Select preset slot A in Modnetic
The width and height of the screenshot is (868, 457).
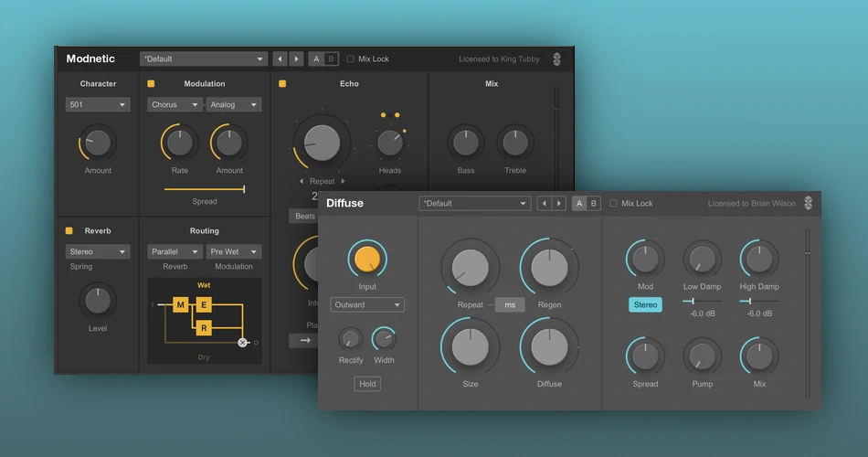(x=316, y=59)
